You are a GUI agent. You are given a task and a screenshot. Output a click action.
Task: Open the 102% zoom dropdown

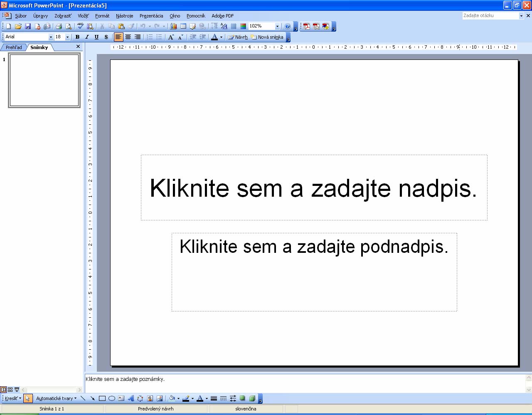[277, 26]
